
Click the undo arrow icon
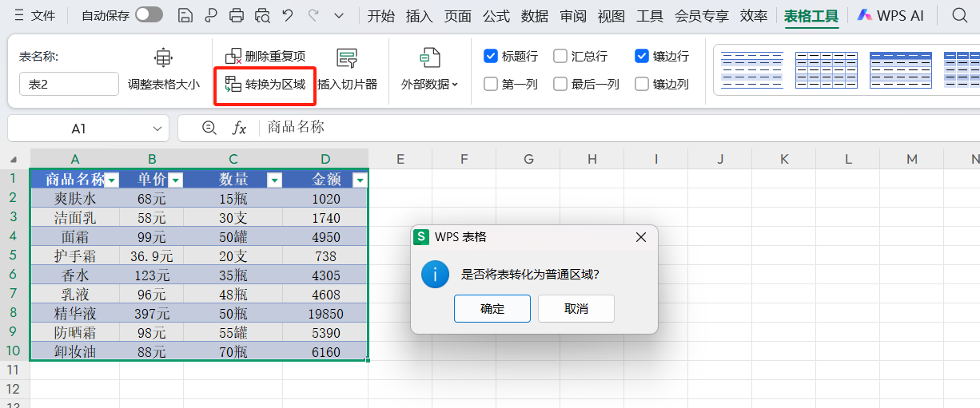click(288, 15)
